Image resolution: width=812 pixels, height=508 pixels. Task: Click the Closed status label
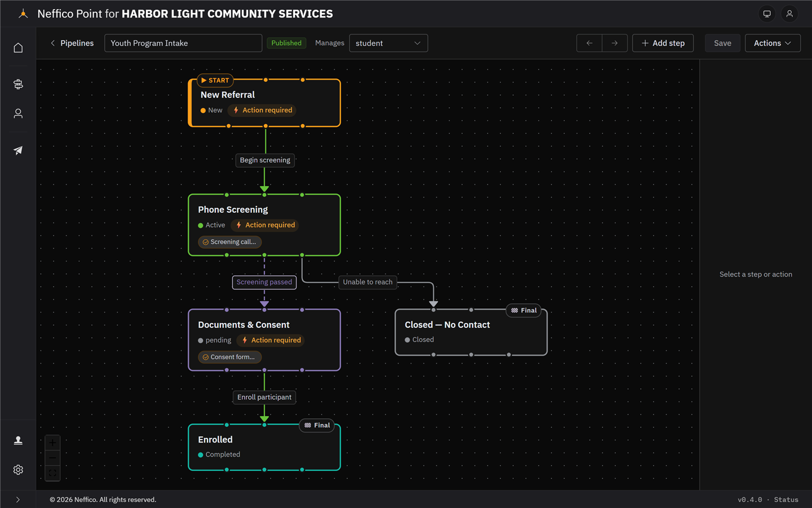point(420,340)
